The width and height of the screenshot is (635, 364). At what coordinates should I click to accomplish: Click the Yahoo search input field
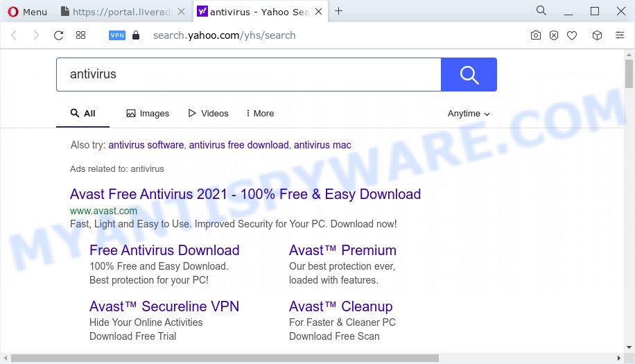249,74
